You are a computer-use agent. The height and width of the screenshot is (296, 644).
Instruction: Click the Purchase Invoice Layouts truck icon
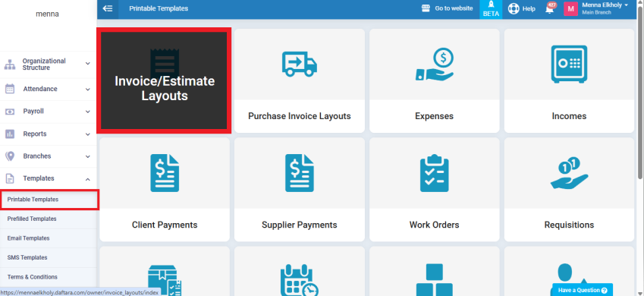click(x=300, y=64)
